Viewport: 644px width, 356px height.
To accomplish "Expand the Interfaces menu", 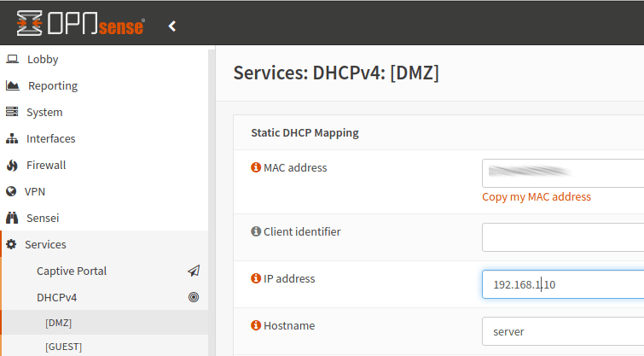I will (50, 138).
